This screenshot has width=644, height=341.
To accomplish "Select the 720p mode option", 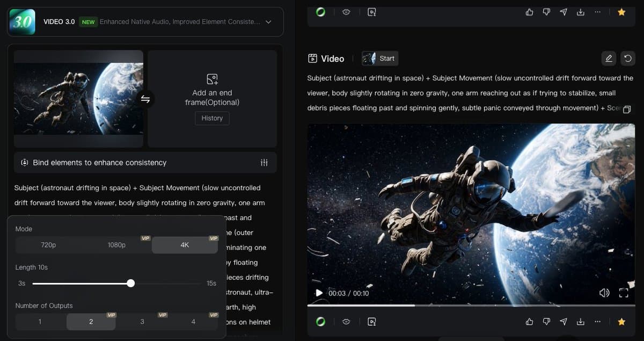I will [48, 245].
